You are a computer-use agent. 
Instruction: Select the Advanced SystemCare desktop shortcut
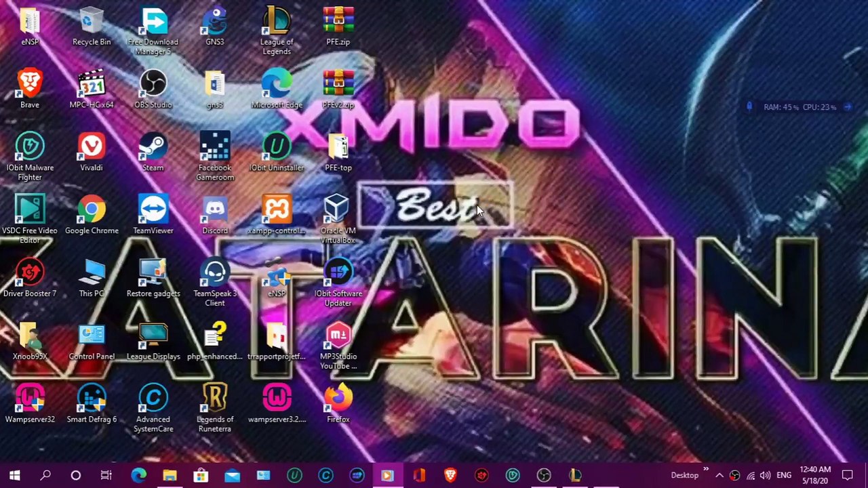[x=153, y=409]
